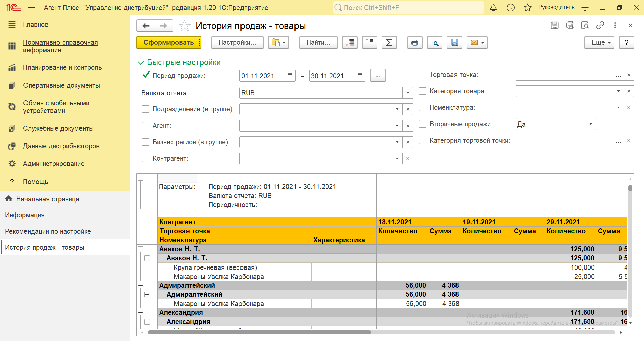Image resolution: width=644 pixels, height=341 pixels.
Task: Enable Категория торговой точки checkbox
Action: (423, 140)
